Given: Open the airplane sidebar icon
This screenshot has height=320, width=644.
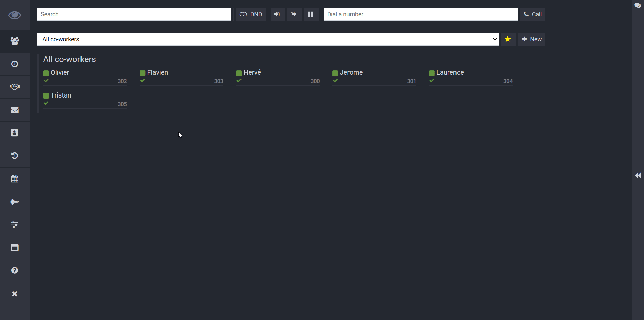Looking at the screenshot, I should [15, 202].
